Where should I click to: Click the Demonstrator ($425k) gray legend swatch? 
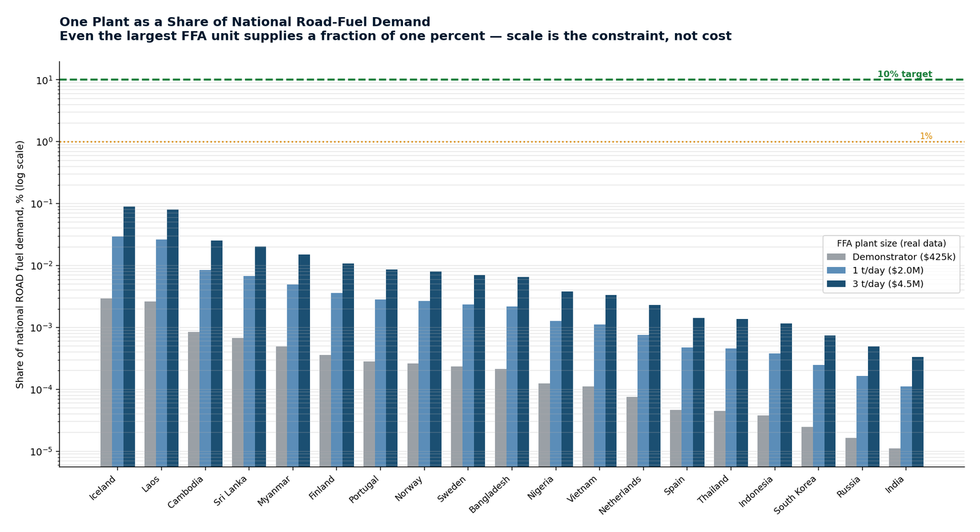836,257
